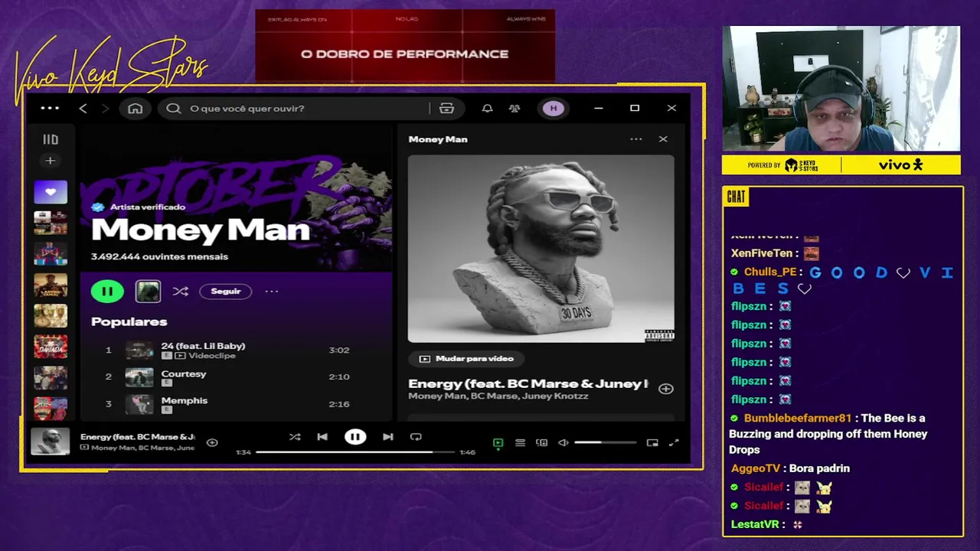980x551 pixels.
Task: Go forward with the right arrow
Action: (105, 109)
